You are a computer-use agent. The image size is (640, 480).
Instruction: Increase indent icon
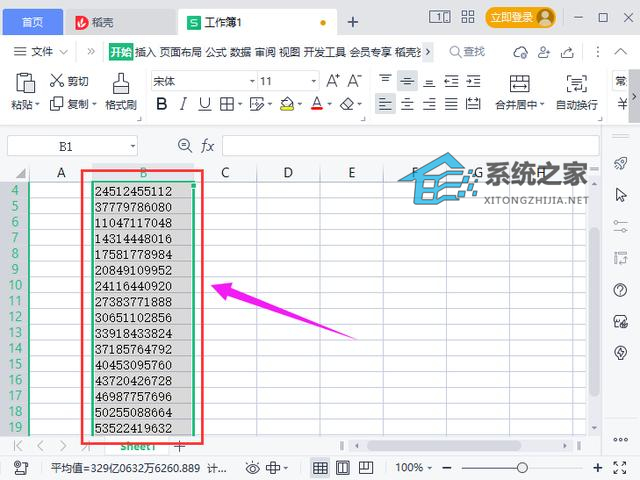coord(473,81)
